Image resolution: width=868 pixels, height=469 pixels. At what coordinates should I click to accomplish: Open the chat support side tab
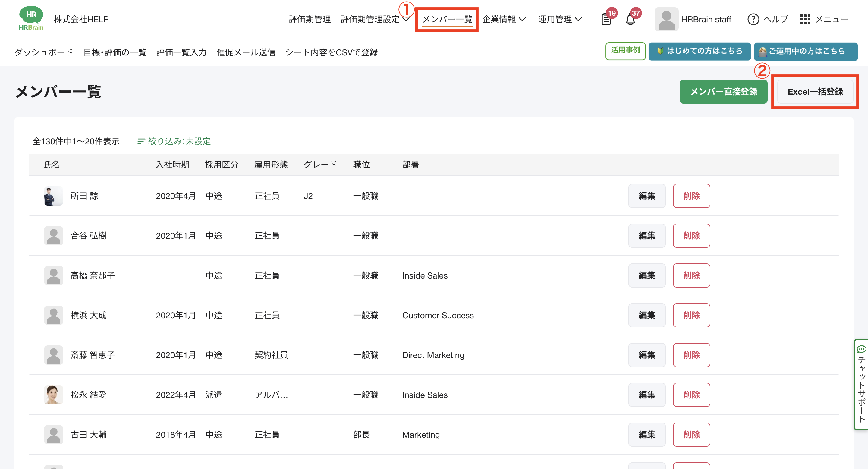point(861,384)
